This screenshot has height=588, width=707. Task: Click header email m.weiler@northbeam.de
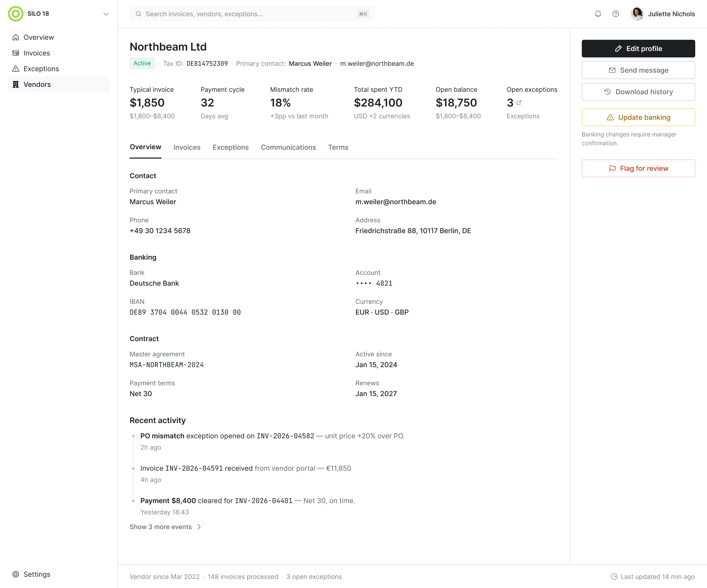pyautogui.click(x=377, y=64)
